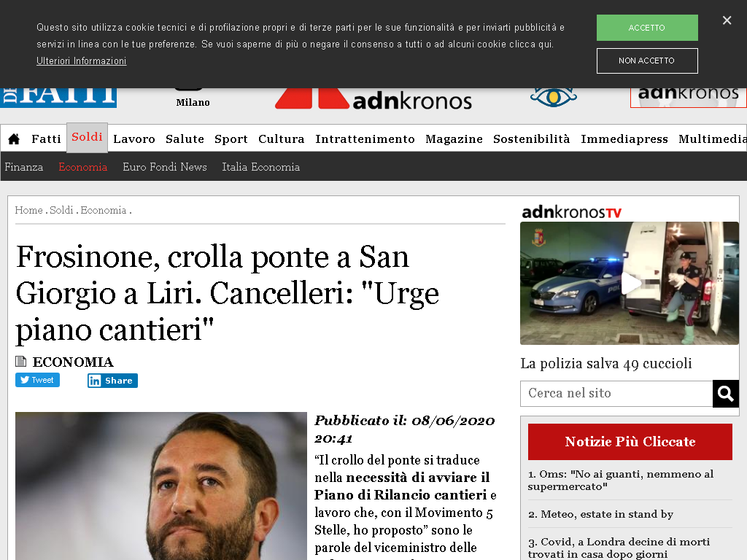Click the search magnifier icon button
This screenshot has height=560, width=747.
pyautogui.click(x=726, y=394)
